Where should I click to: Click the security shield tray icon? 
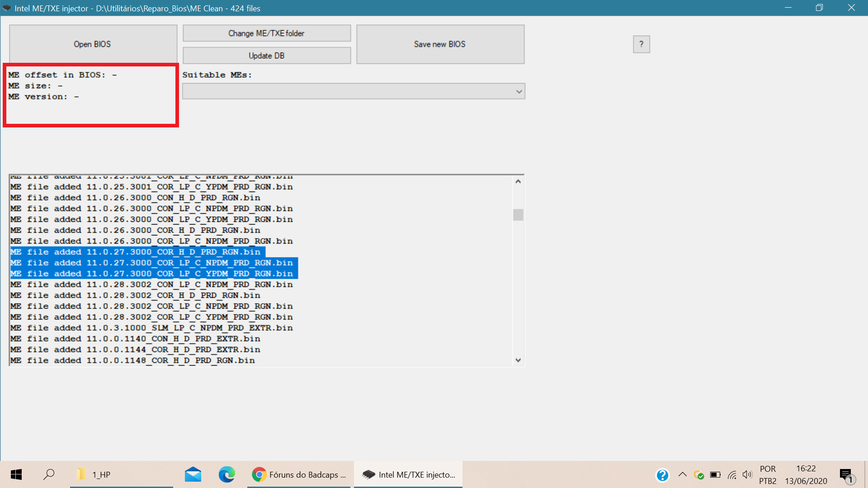(x=699, y=475)
